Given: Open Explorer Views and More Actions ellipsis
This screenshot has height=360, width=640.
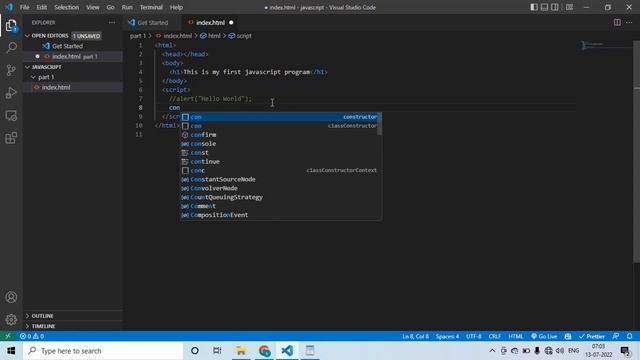Looking at the screenshot, I should (112, 22).
